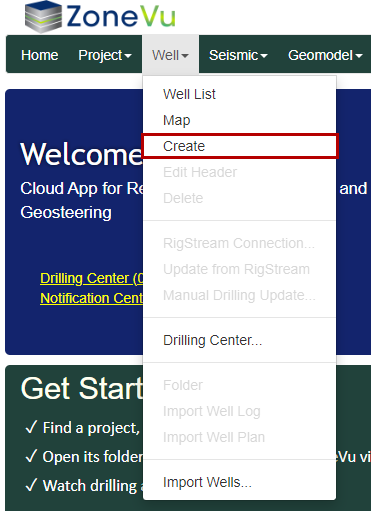Follow the yellow Notification Center link
371x511 pixels.
click(92, 298)
